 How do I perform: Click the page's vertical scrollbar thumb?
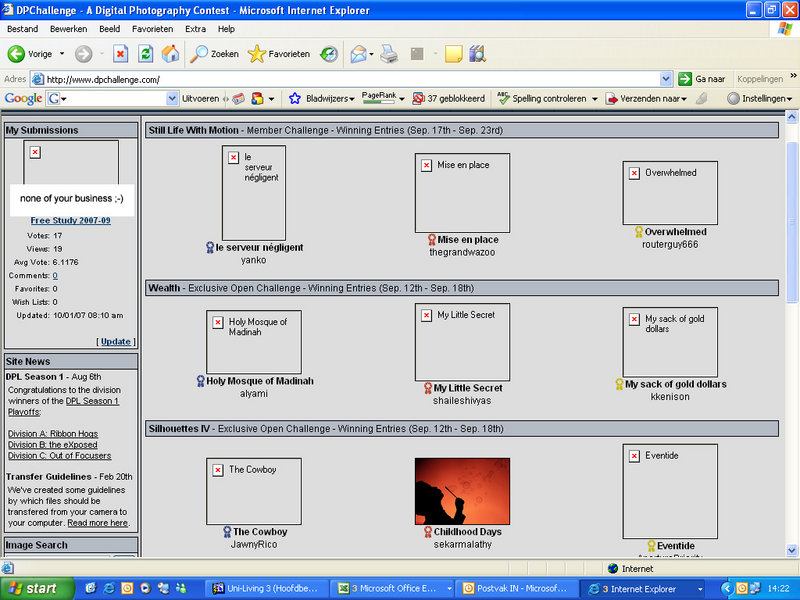pyautogui.click(x=792, y=220)
